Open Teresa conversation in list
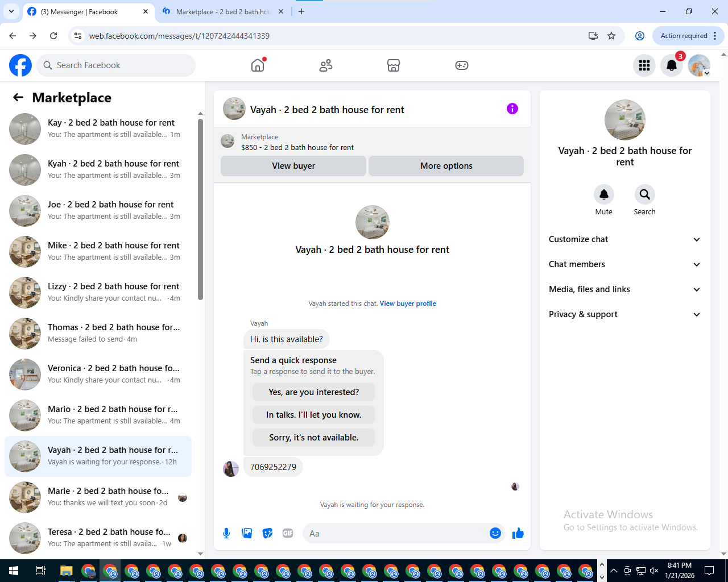The image size is (728, 582). (98, 538)
